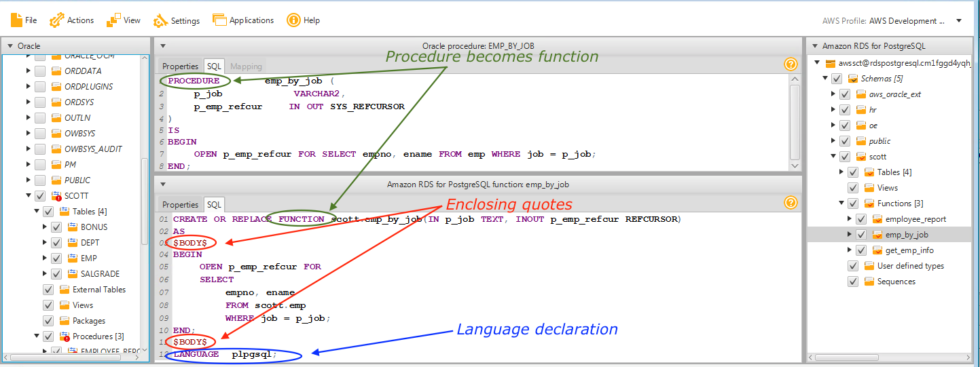This screenshot has width=980, height=367.
Task: Collapse the Amazon RDS for PostgreSQL panel
Action: tap(814, 46)
